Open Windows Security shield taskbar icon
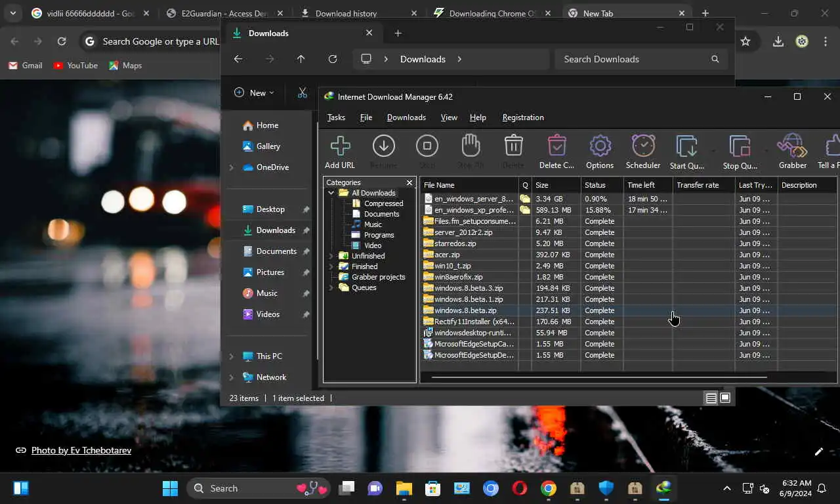The width and height of the screenshot is (840, 504). tap(606, 488)
